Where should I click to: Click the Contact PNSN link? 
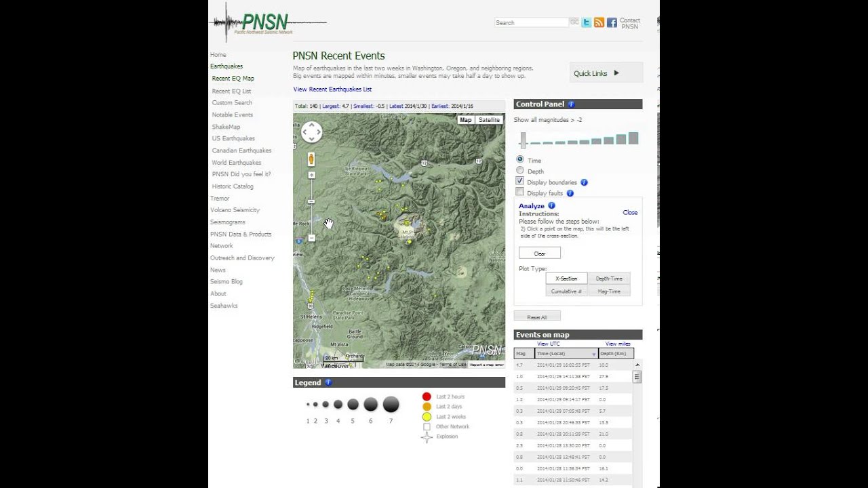click(x=630, y=24)
